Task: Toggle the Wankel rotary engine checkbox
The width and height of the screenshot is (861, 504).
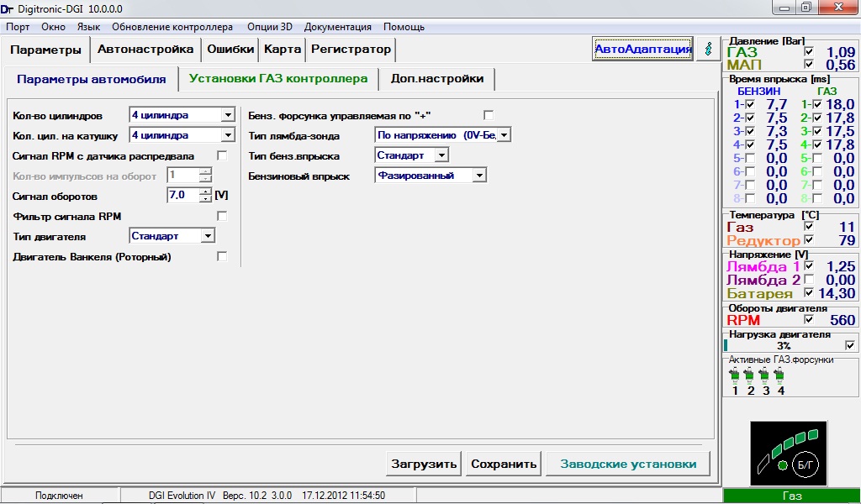Action: [x=222, y=256]
